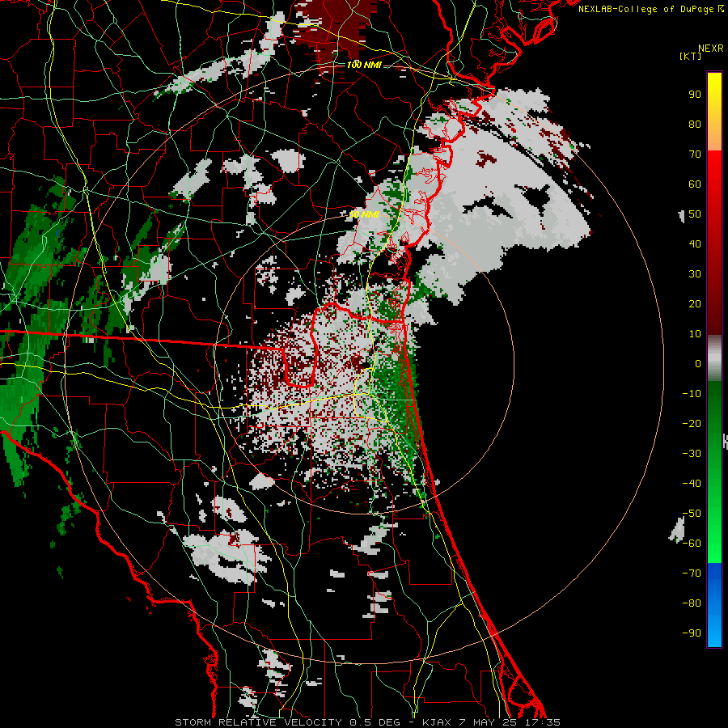Select the [KT] units label
This screenshot has height=728, width=728.
pyautogui.click(x=690, y=56)
